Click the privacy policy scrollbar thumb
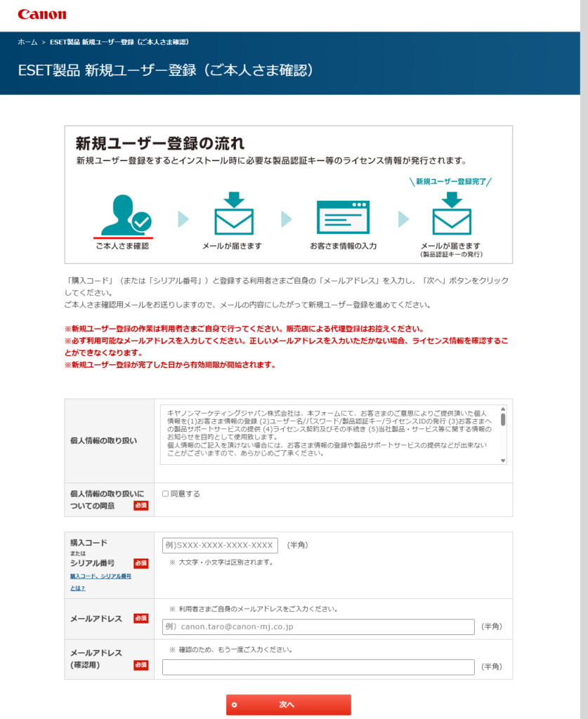 pyautogui.click(x=503, y=420)
